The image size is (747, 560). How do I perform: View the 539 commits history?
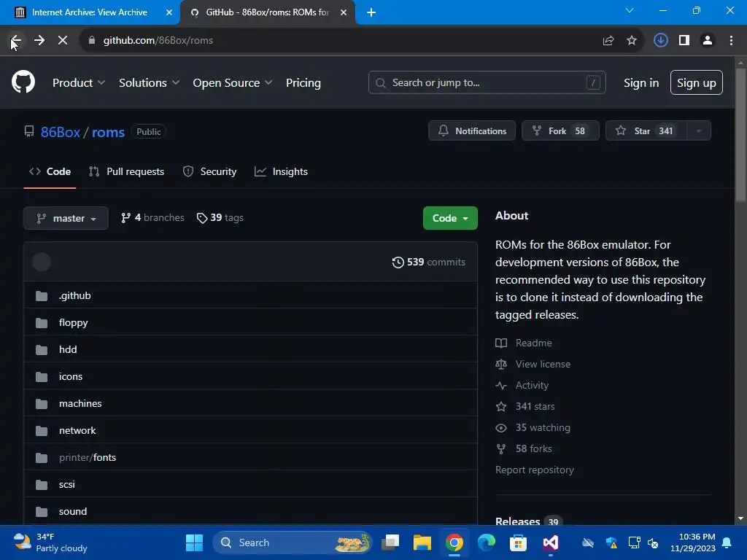(429, 262)
